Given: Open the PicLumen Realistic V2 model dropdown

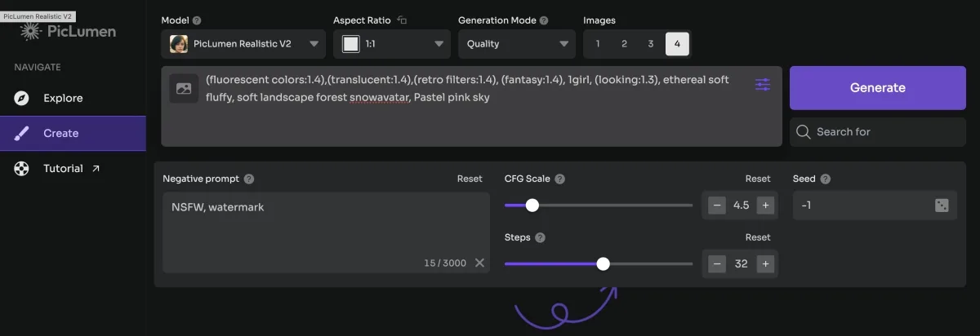Looking at the screenshot, I should point(243,44).
